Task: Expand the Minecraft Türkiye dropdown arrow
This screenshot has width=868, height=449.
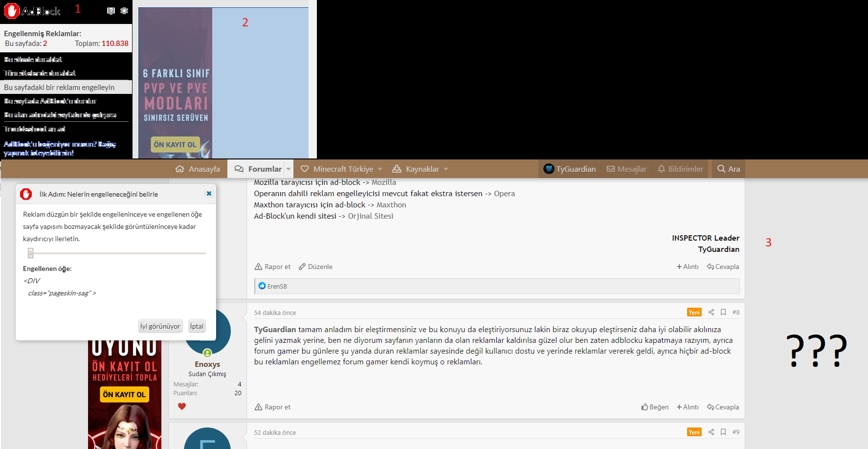Action: click(380, 169)
